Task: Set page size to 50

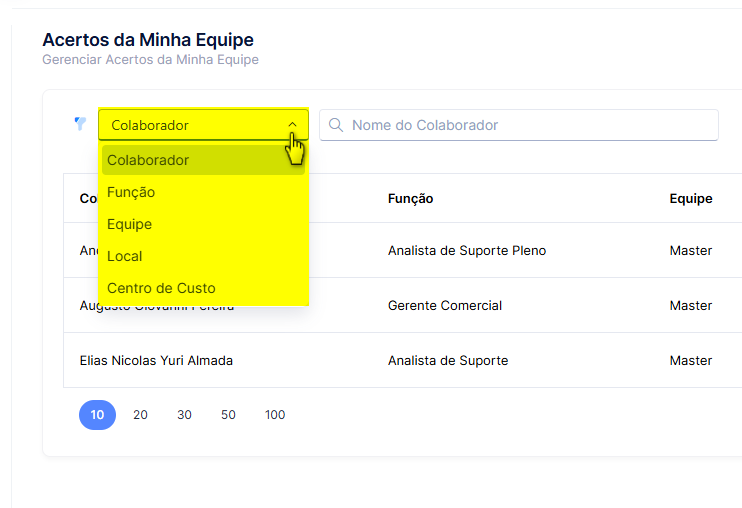Action: point(228,415)
